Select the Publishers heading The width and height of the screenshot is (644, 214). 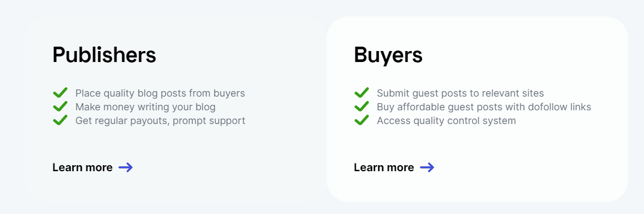pyautogui.click(x=104, y=55)
